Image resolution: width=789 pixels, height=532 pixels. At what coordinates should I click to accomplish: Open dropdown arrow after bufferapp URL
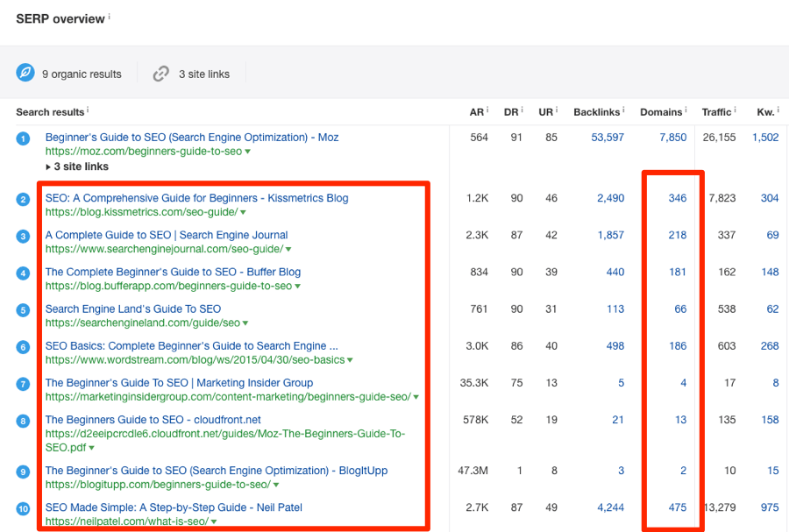(x=297, y=287)
